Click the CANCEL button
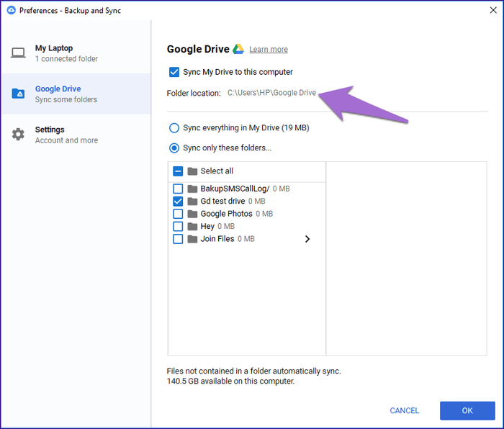 point(405,411)
